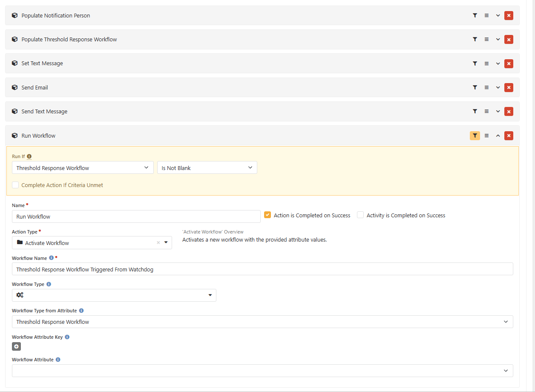Click info icon beside Run If
This screenshot has width=535, height=392.
click(29, 156)
